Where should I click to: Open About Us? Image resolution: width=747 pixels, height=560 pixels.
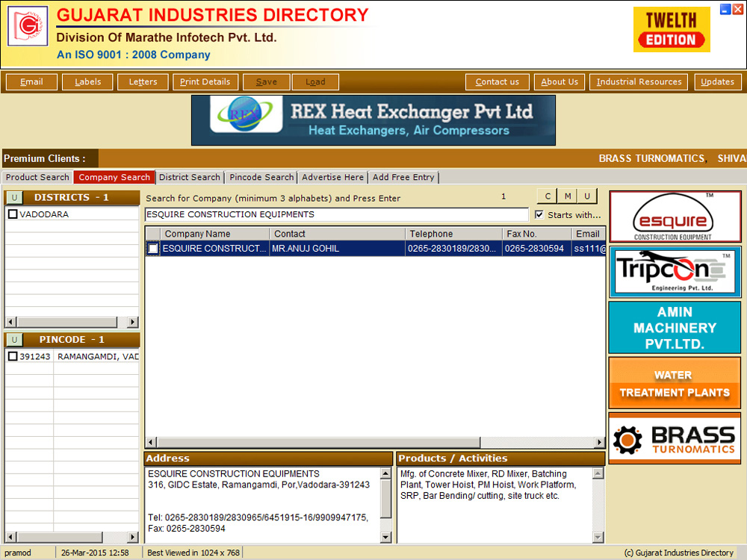(560, 82)
